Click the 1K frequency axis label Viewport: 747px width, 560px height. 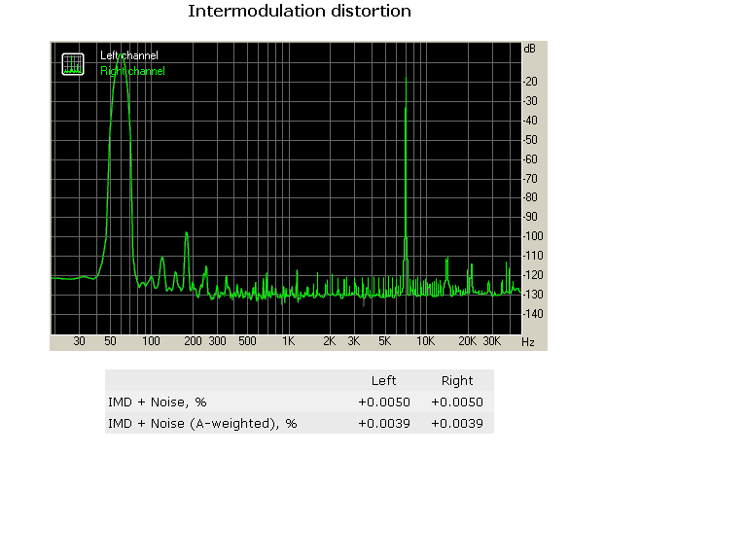pos(288,341)
